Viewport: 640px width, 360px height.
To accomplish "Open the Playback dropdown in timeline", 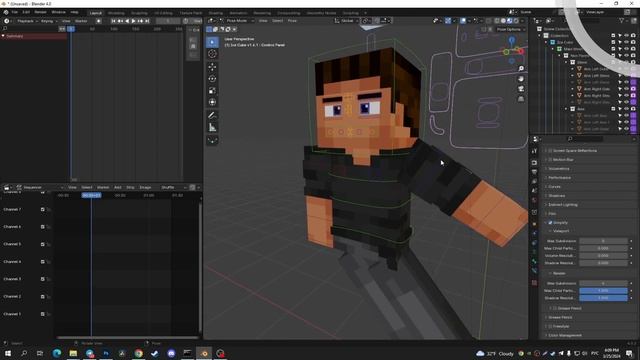I will (x=27, y=21).
